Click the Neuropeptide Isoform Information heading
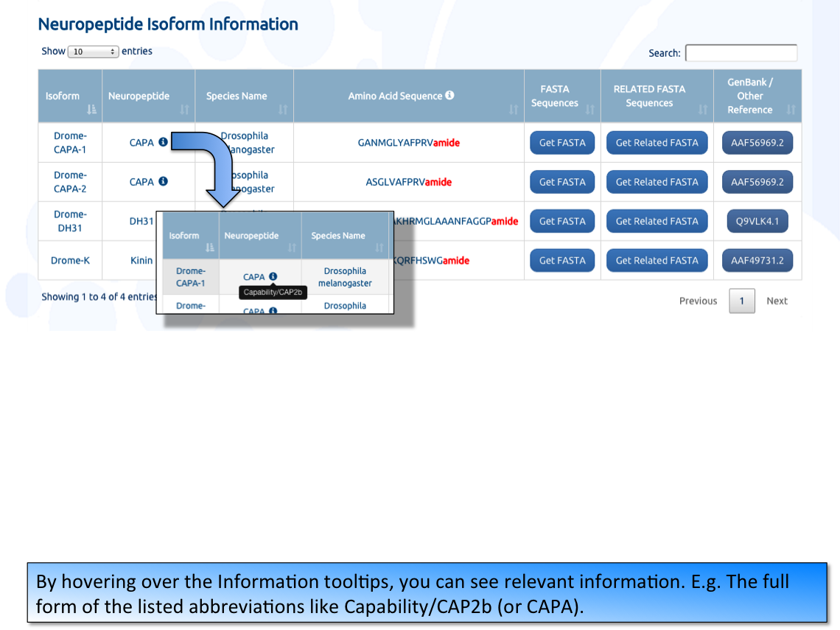 [x=168, y=24]
